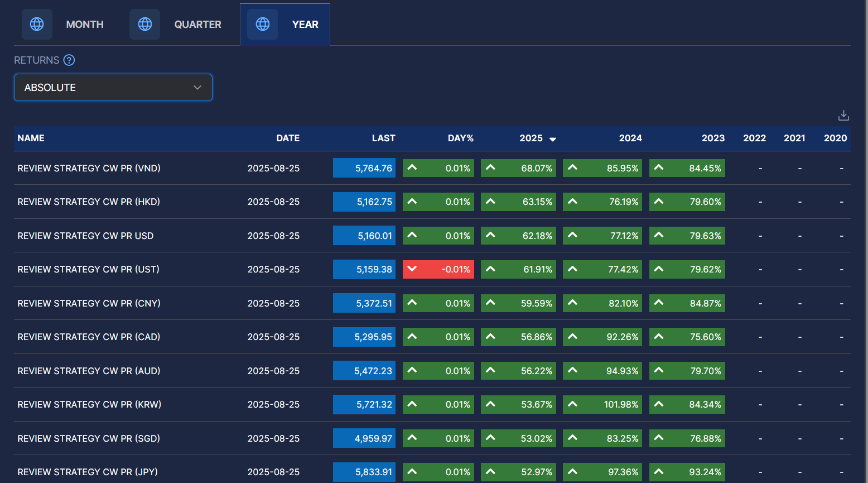868x483 pixels.
Task: Click the last value 4,959.97
Action: [364, 438]
